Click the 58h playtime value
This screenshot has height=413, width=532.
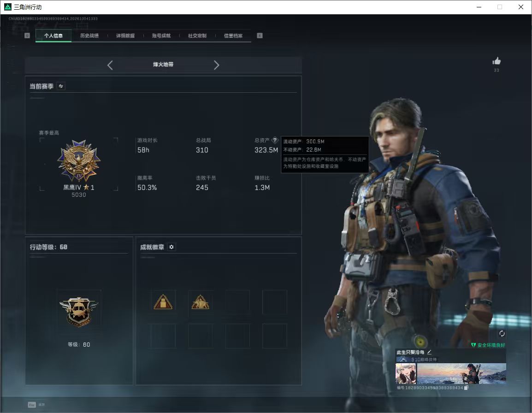(143, 150)
